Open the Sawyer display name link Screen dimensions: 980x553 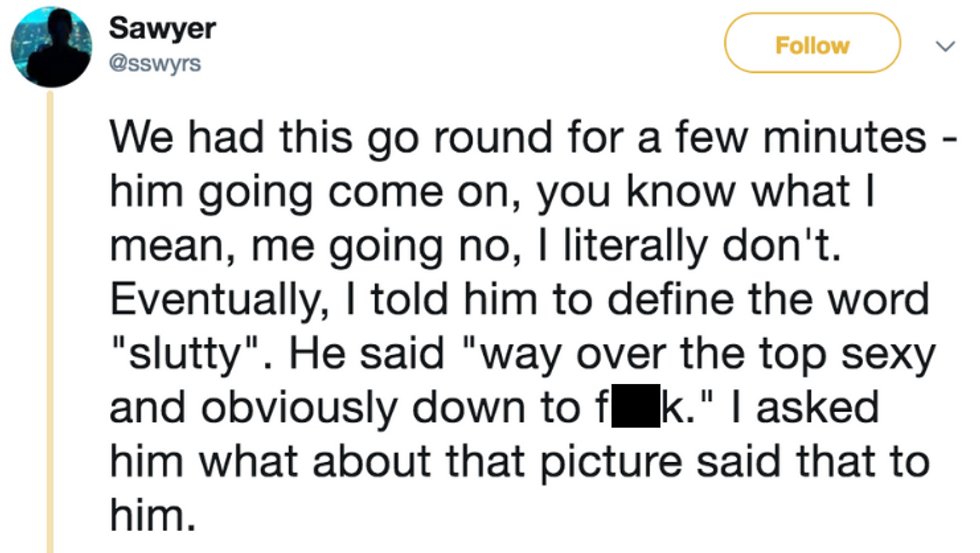tap(161, 28)
